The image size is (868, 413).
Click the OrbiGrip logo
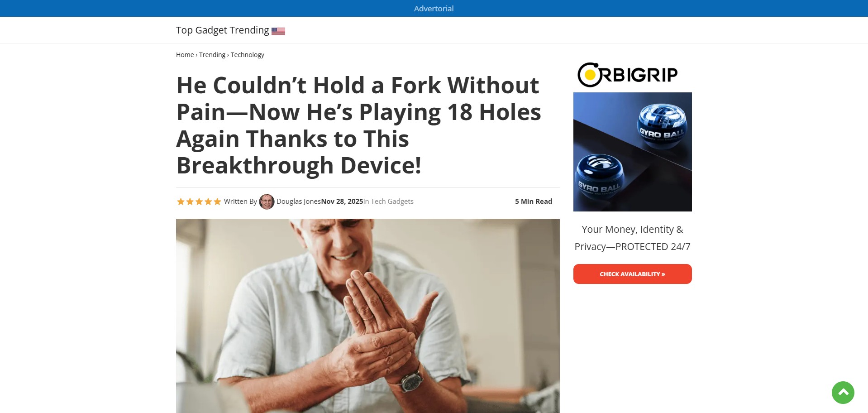[x=628, y=75]
